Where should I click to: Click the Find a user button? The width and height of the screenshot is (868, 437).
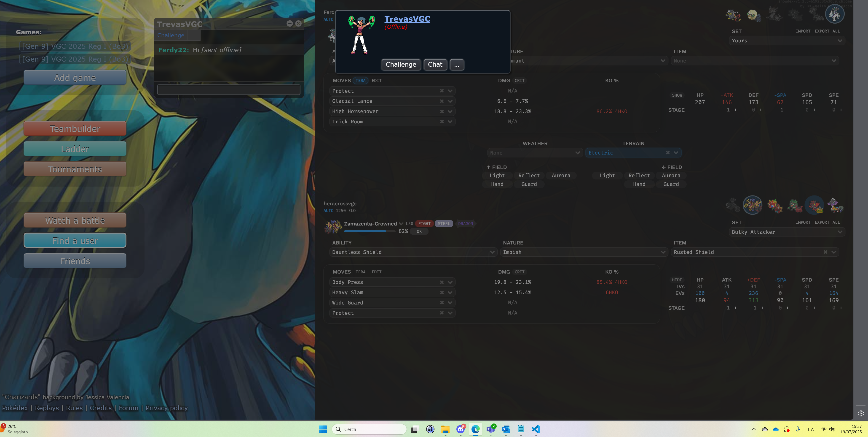coord(75,240)
